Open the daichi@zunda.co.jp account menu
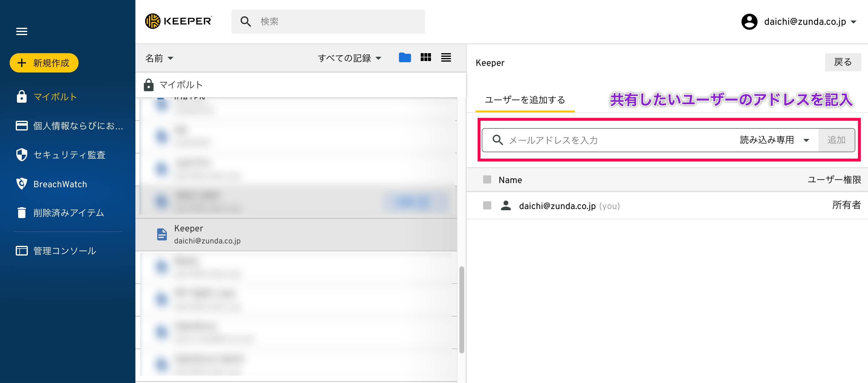Screen dimensions: 868x383 pyautogui.click(x=798, y=21)
